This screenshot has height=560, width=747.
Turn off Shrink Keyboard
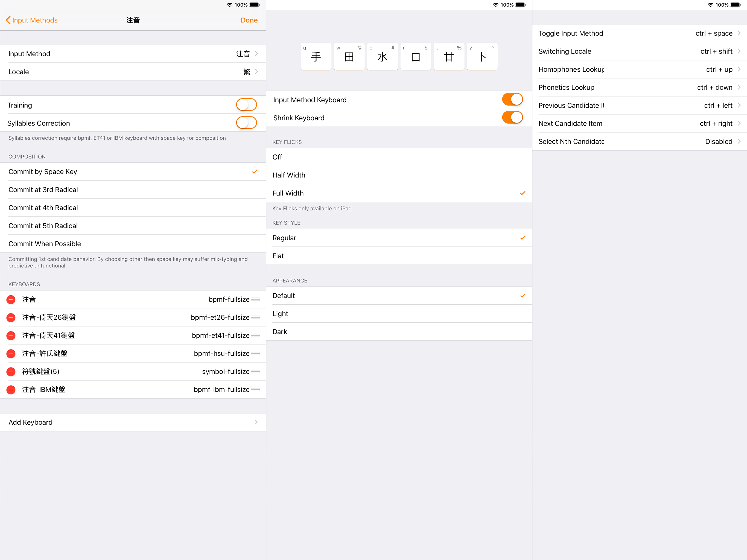click(512, 117)
